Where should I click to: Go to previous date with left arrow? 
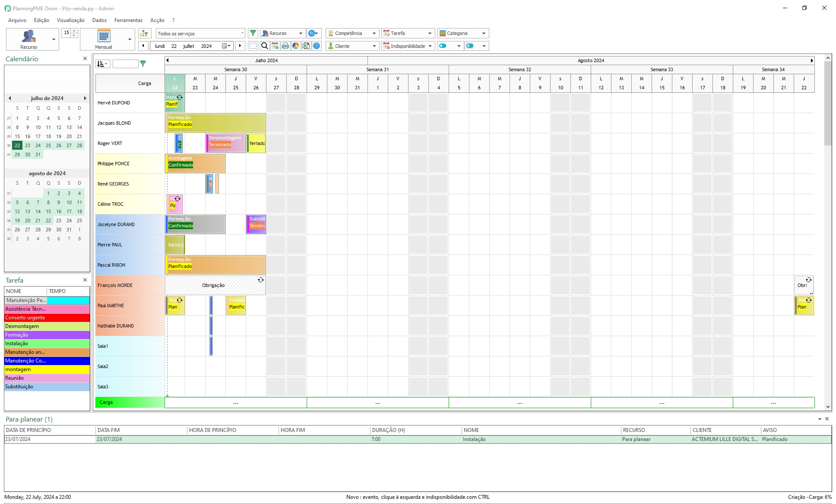pyautogui.click(x=143, y=46)
